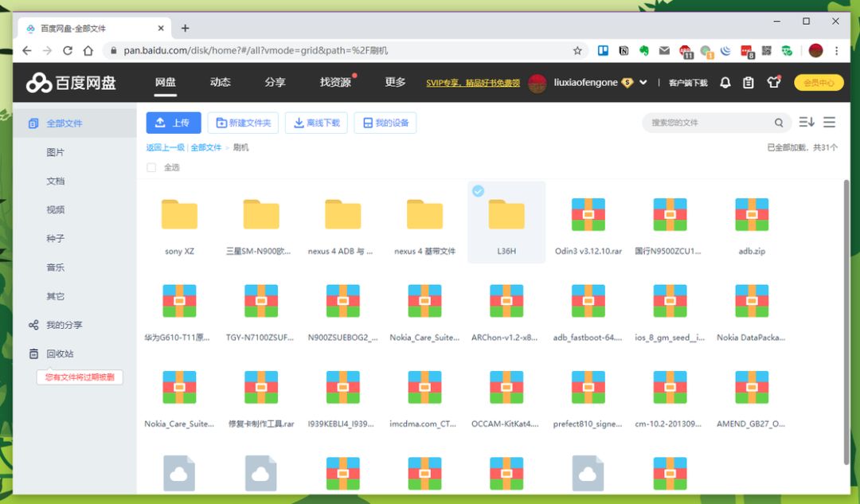Click the Baidu Netdisk logo
Image resolution: width=860 pixels, height=504 pixels.
pyautogui.click(x=72, y=83)
